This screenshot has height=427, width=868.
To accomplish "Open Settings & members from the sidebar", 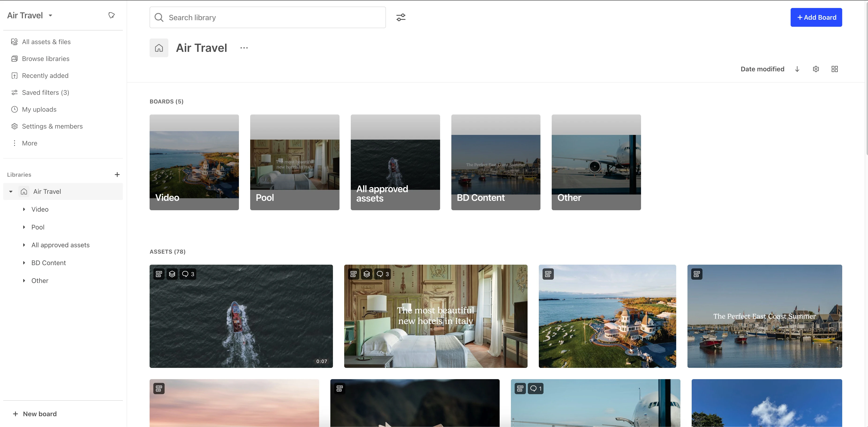I will (53, 126).
